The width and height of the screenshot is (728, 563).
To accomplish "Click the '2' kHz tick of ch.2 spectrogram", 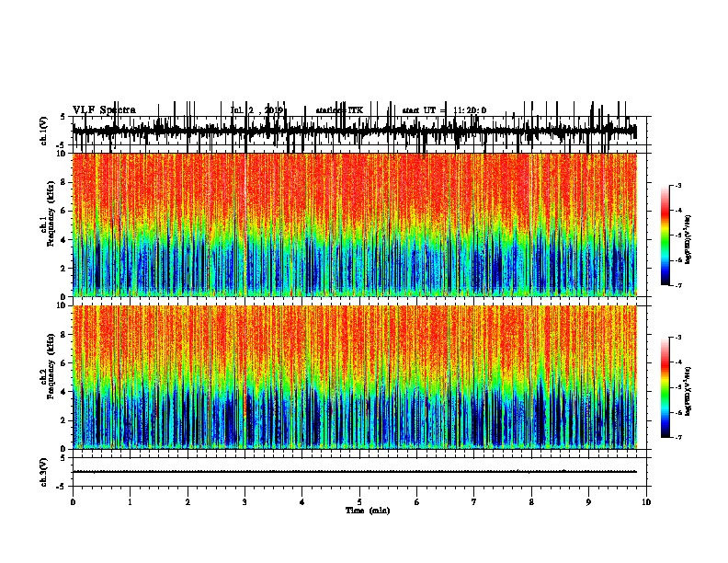I will tap(63, 420).
